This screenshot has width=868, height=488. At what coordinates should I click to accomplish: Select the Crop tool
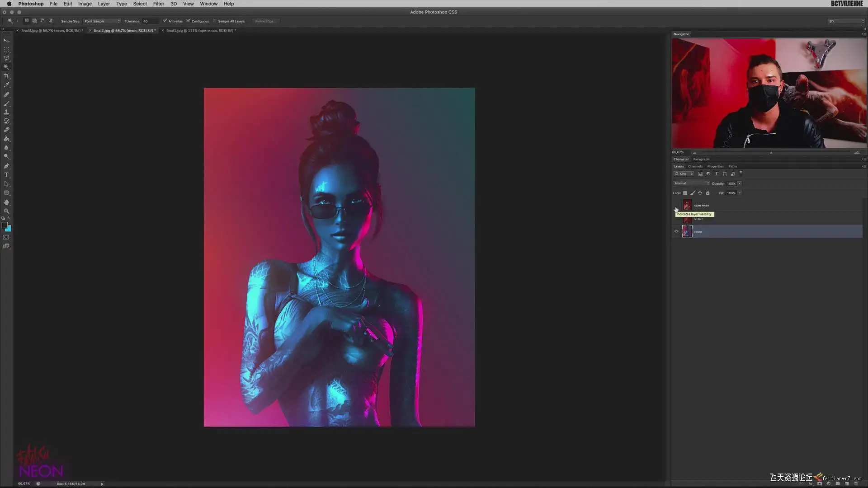6,76
